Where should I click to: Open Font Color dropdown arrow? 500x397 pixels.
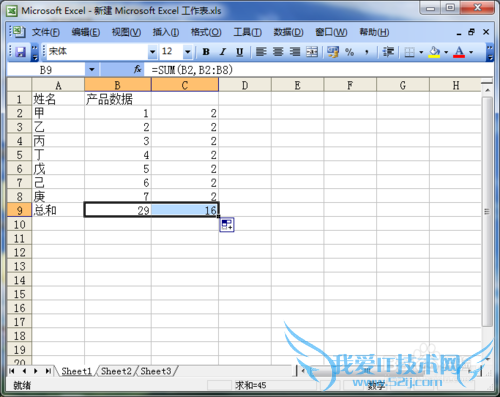pos(471,52)
